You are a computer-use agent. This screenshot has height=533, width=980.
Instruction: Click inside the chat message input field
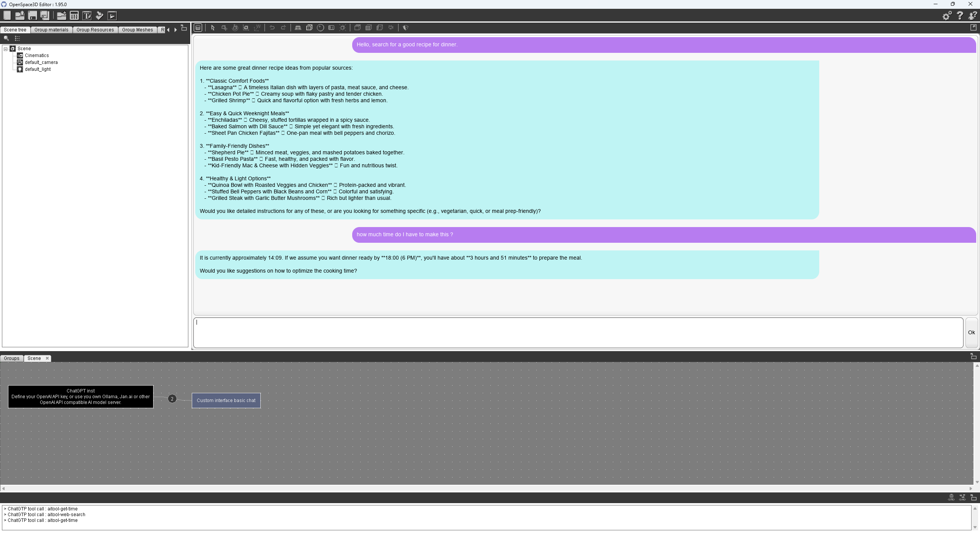(x=578, y=332)
